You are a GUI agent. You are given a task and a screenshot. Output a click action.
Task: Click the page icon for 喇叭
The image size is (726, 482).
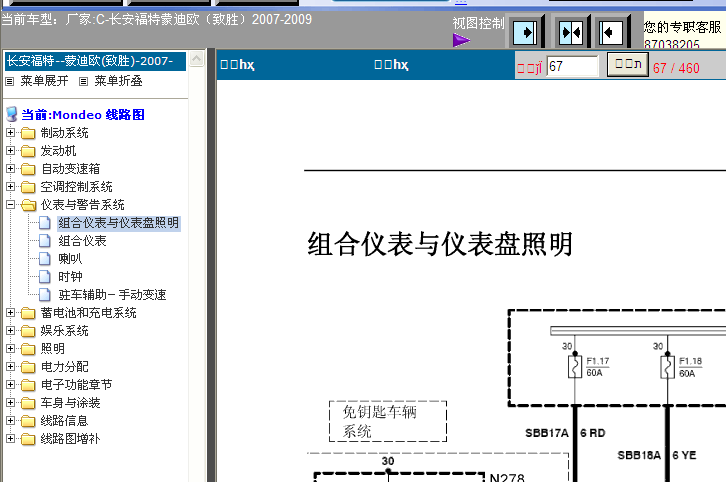[45, 259]
